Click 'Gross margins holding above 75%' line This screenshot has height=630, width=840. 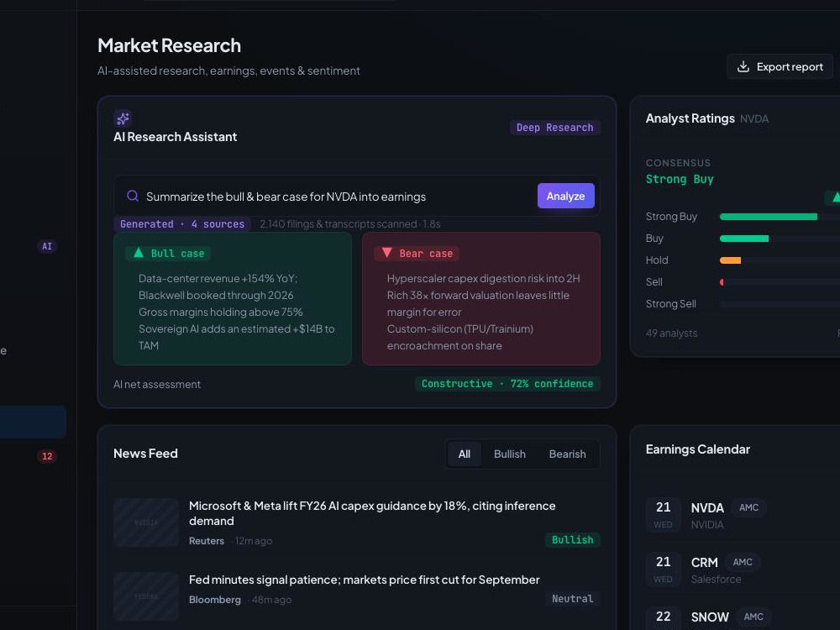tap(221, 312)
